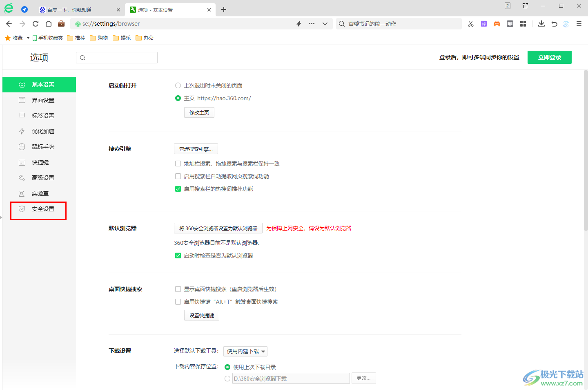This screenshot has height=390, width=588.
Task: Expand the address bar dropdown arrow
Action: 325,24
